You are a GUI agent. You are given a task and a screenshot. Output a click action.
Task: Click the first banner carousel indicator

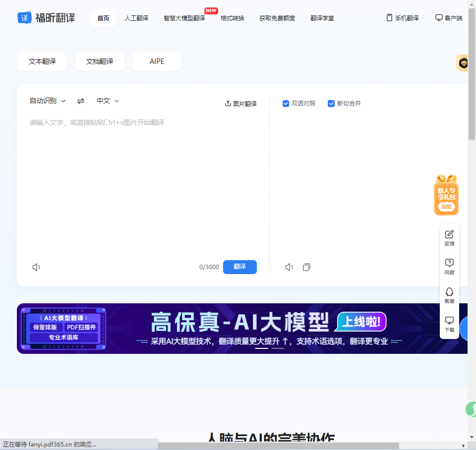click(x=262, y=348)
